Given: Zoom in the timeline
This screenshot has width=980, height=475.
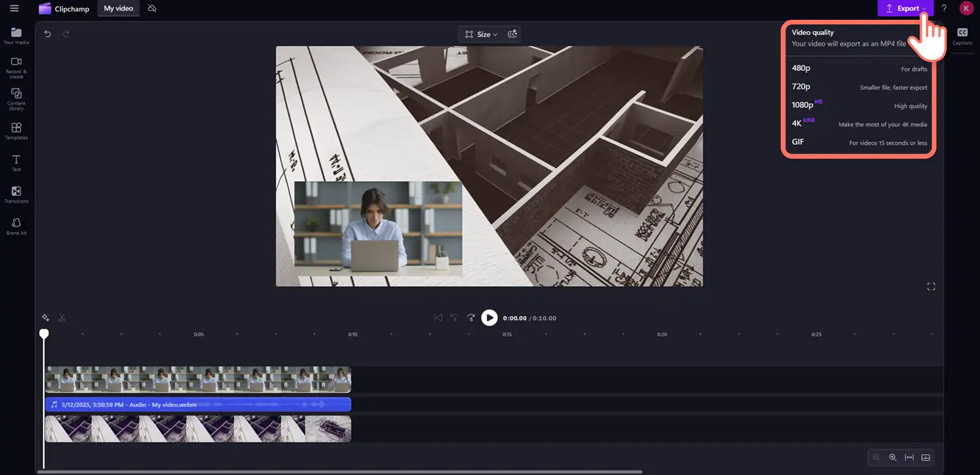Looking at the screenshot, I should pos(893,458).
